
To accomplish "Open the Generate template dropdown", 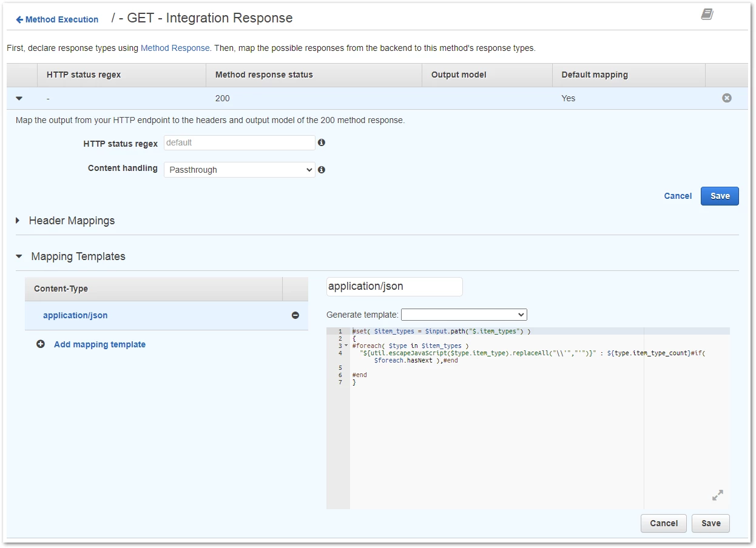I will coord(464,315).
